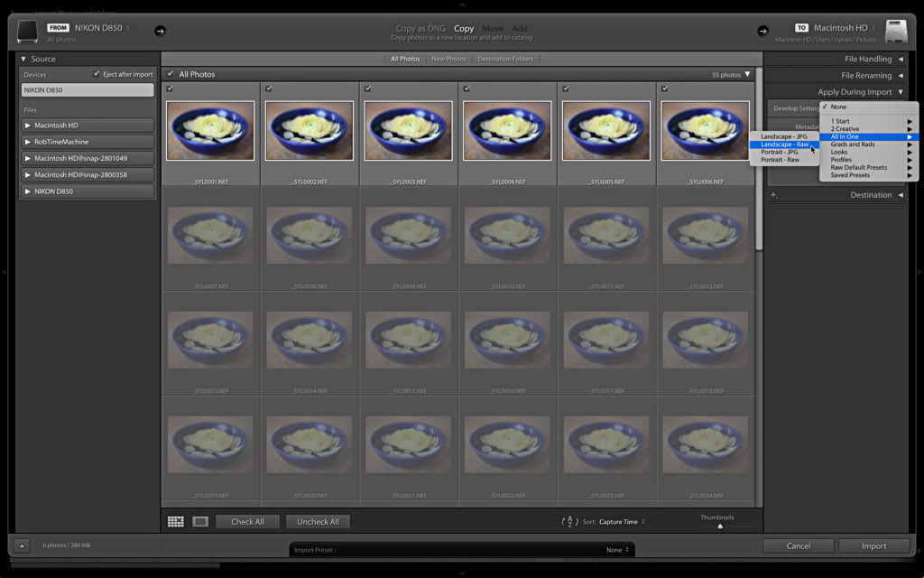Uncheck the photo _SYL0003.NEF checkbox
The width and height of the screenshot is (924, 578).
point(368,89)
